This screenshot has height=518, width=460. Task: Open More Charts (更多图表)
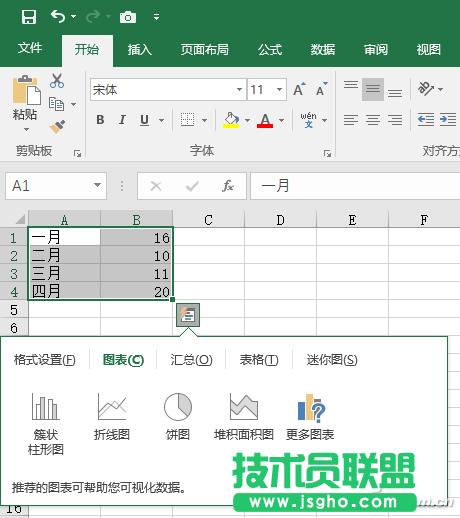[310, 416]
